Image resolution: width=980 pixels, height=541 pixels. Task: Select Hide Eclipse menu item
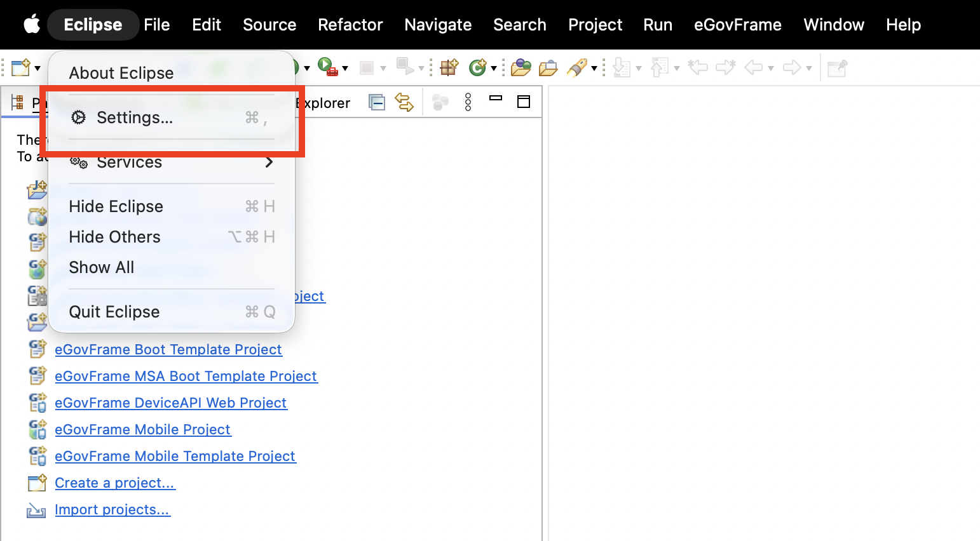coord(172,206)
